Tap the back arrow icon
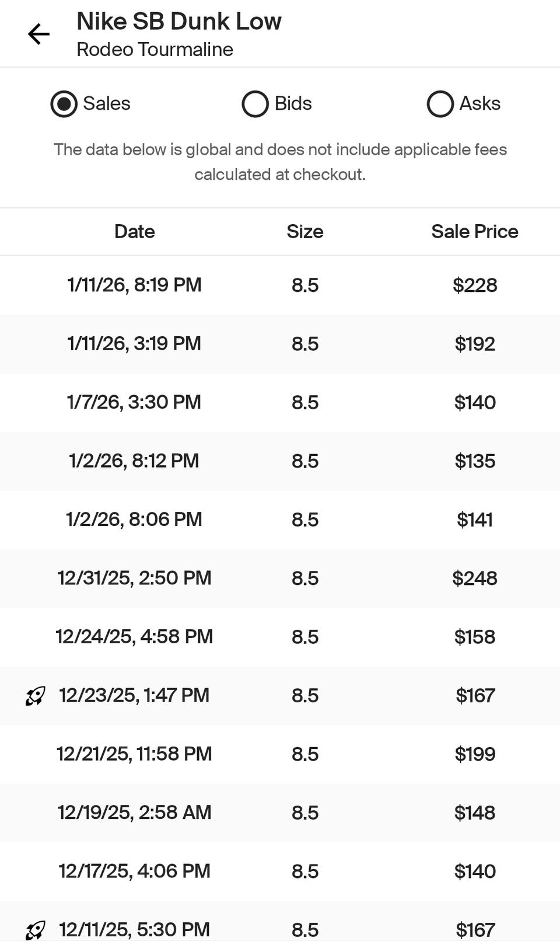The width and height of the screenshot is (560, 941). tap(38, 34)
